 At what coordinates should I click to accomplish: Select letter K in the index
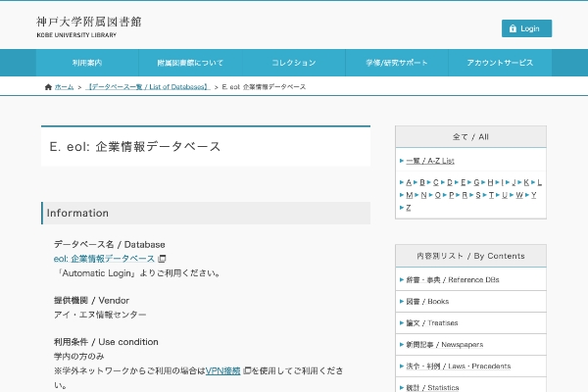click(x=526, y=182)
